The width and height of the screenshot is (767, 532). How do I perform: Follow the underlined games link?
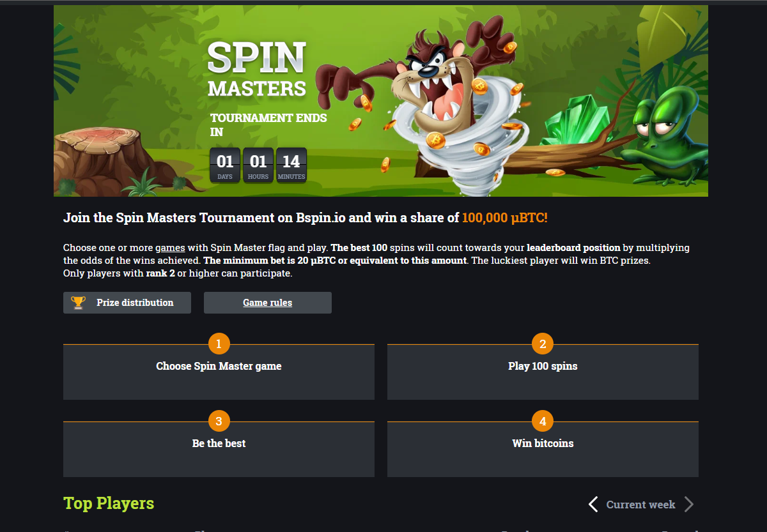click(170, 248)
